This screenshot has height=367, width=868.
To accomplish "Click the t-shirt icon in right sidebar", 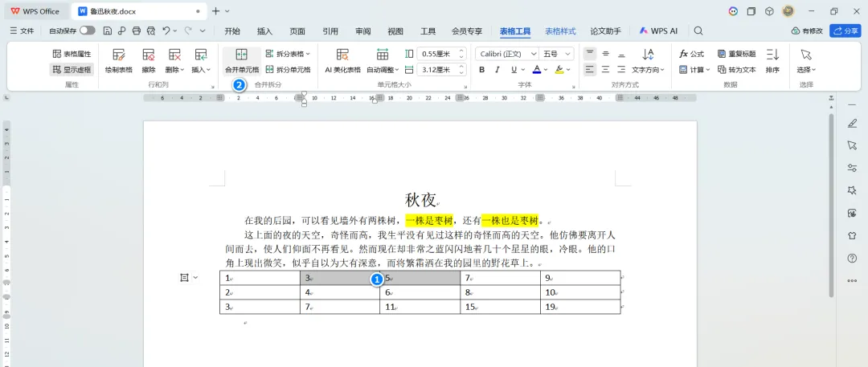I will [852, 235].
